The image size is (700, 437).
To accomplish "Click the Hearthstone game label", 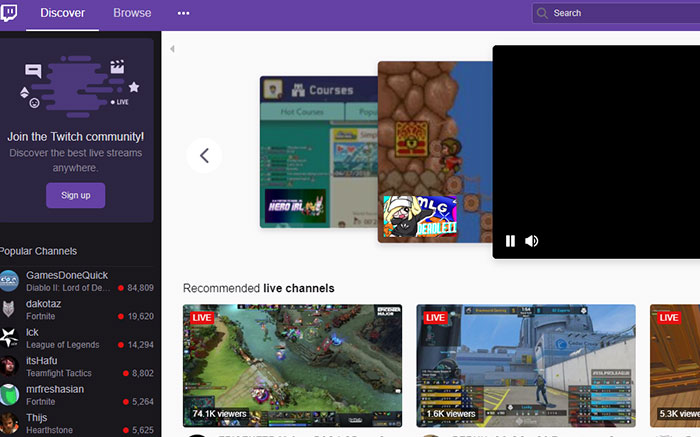I will coord(49,430).
